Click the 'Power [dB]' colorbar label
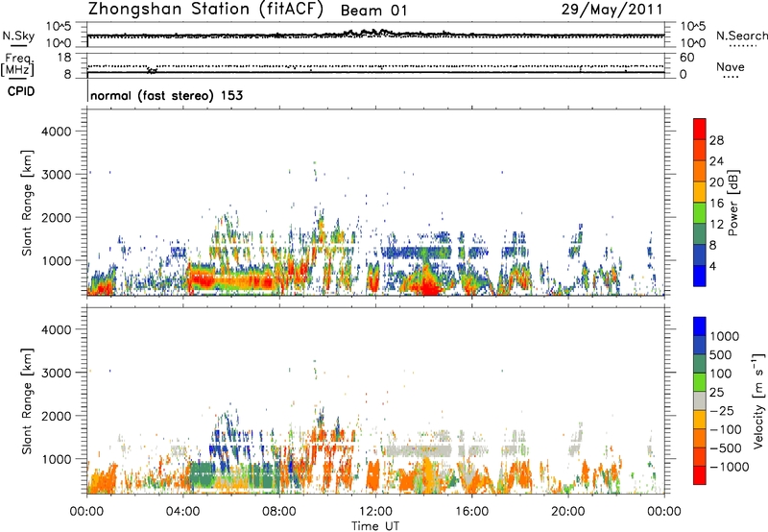The image size is (768, 532). point(732,203)
